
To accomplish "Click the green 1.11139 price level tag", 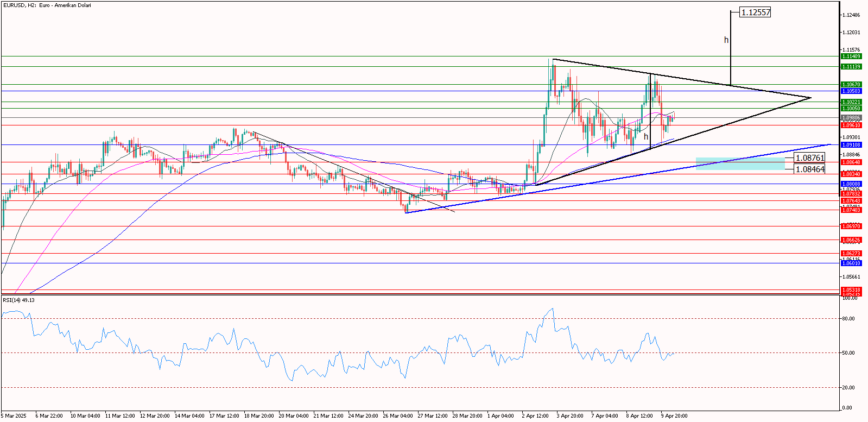I will click(851, 67).
